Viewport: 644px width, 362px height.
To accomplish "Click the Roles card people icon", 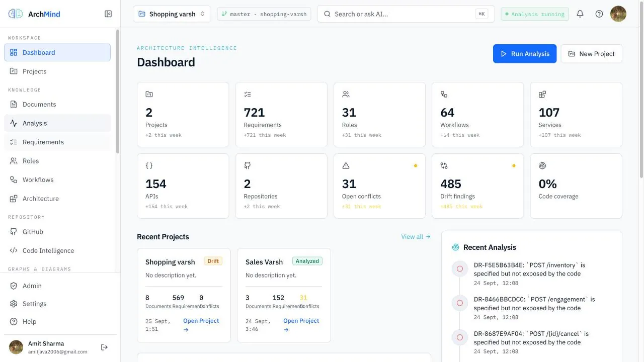I will (346, 94).
